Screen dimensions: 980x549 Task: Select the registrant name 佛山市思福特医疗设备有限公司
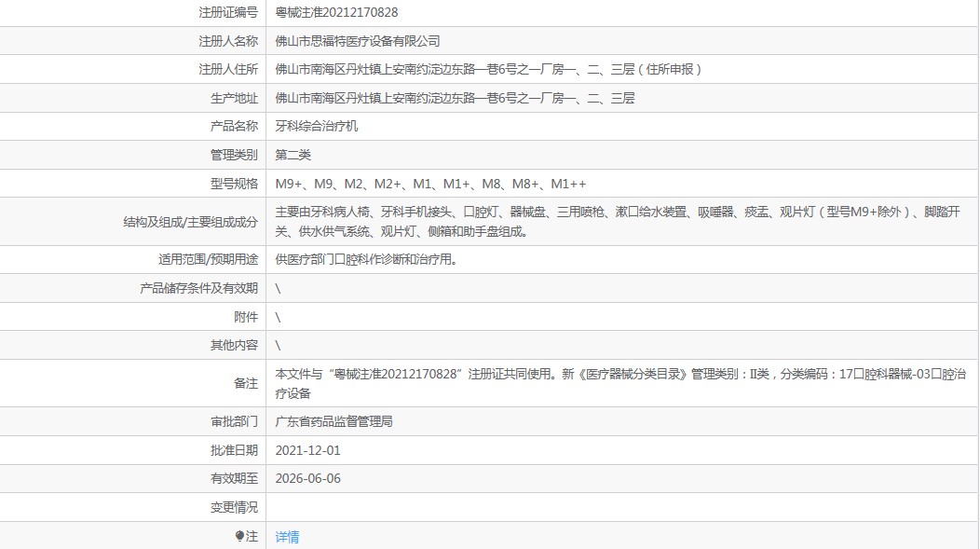tap(358, 41)
